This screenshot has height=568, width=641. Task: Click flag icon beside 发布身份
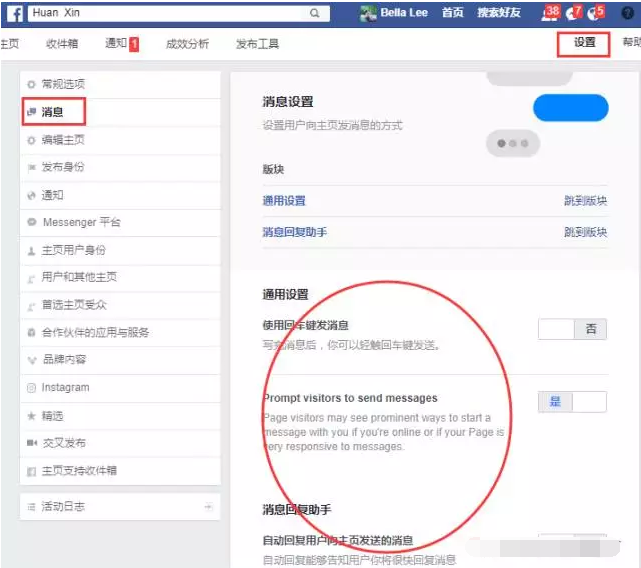(31, 167)
